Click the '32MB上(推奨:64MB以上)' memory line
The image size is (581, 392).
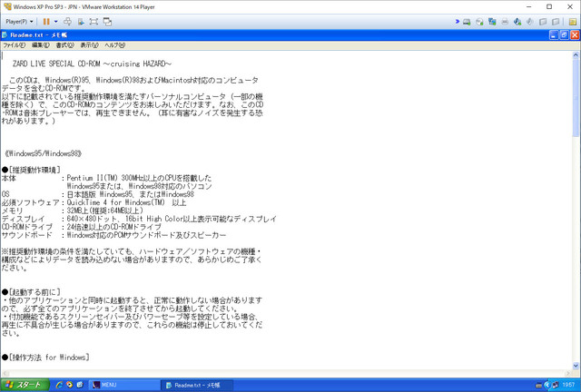point(105,211)
